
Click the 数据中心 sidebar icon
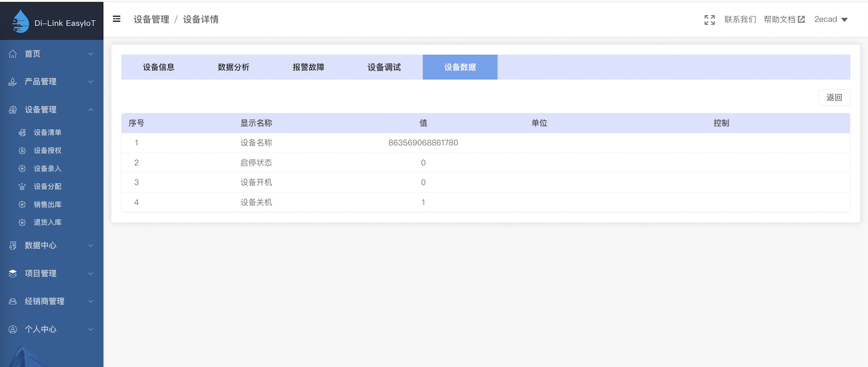[x=13, y=245]
